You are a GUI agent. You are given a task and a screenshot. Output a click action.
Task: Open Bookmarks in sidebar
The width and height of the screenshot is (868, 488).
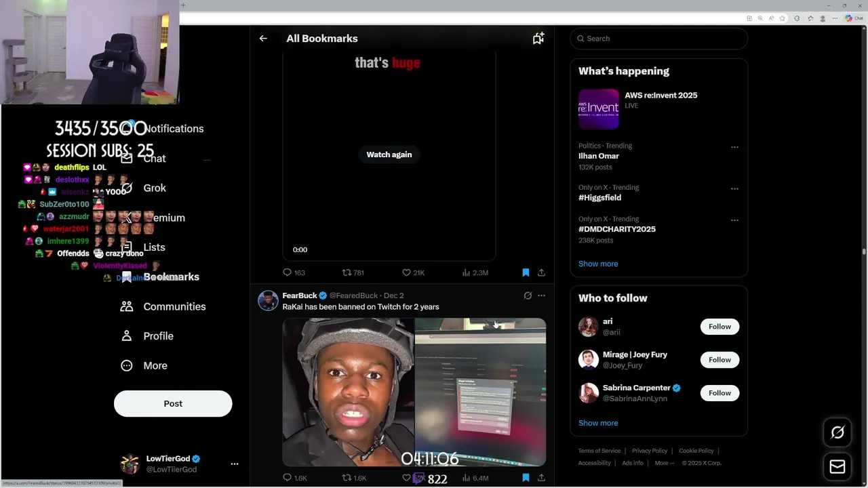pos(161,277)
